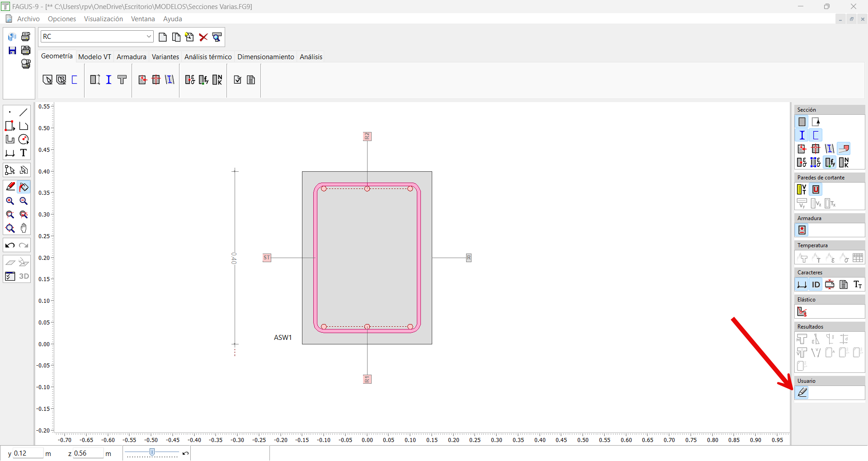This screenshot has width=868, height=461.
Task: Open the RC section name dropdown
Action: (x=149, y=37)
